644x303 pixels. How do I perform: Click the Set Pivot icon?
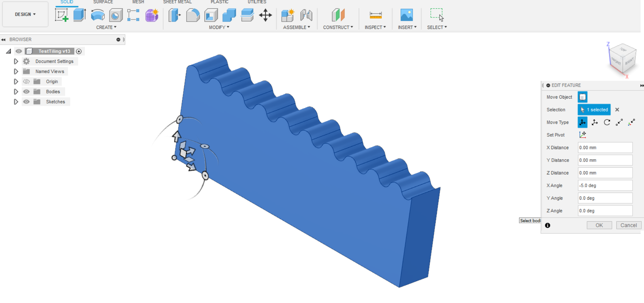tap(583, 135)
